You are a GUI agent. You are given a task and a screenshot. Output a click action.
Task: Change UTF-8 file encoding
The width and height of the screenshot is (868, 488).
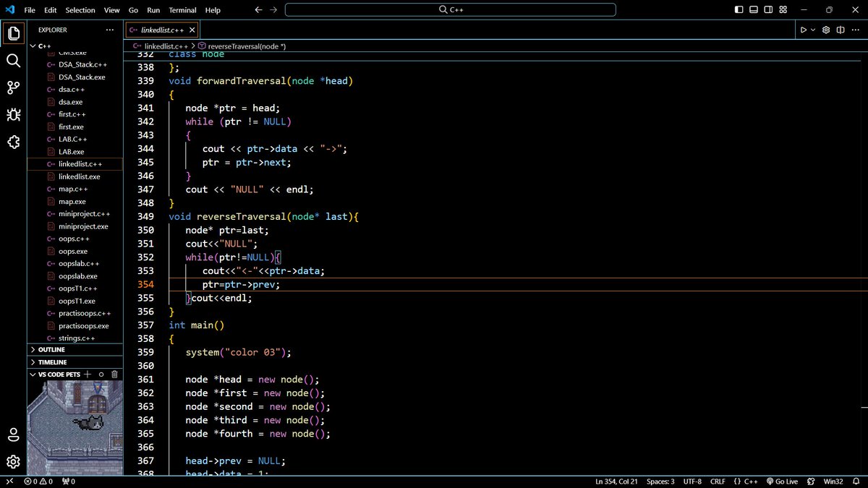point(692,481)
